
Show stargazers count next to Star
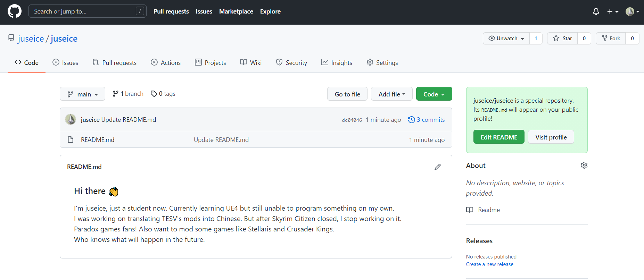tap(584, 39)
